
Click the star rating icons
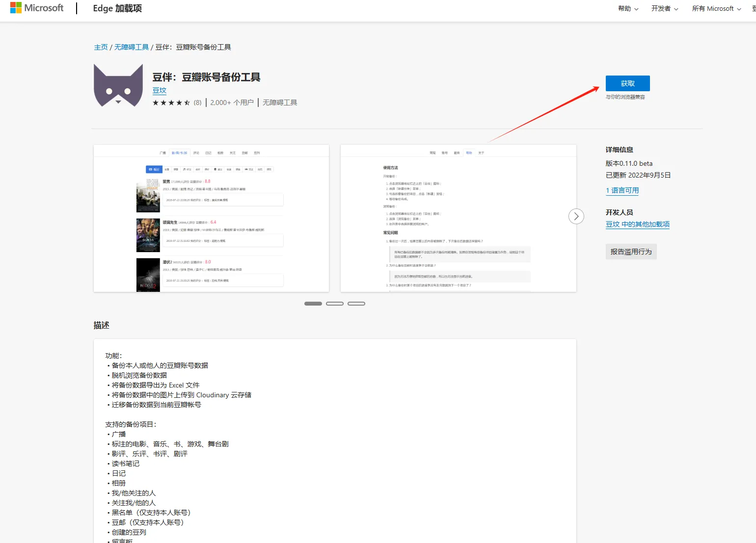pos(171,103)
